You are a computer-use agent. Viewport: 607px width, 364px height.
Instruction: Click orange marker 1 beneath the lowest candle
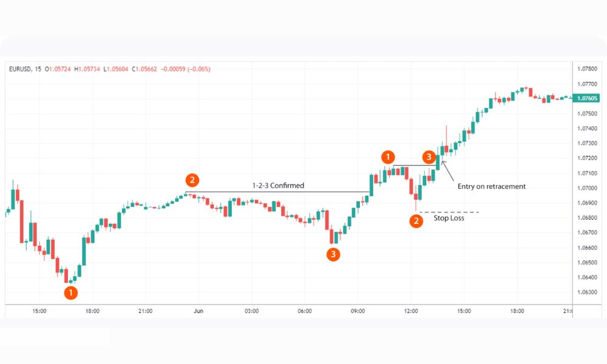(71, 293)
